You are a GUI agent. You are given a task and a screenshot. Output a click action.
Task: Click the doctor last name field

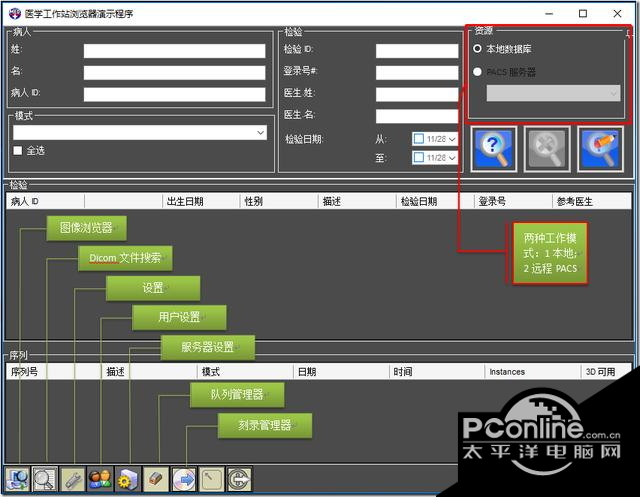tap(417, 94)
